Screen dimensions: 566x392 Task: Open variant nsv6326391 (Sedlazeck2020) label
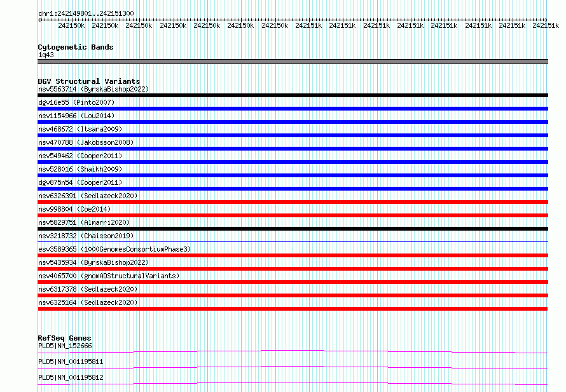pyautogui.click(x=88, y=196)
